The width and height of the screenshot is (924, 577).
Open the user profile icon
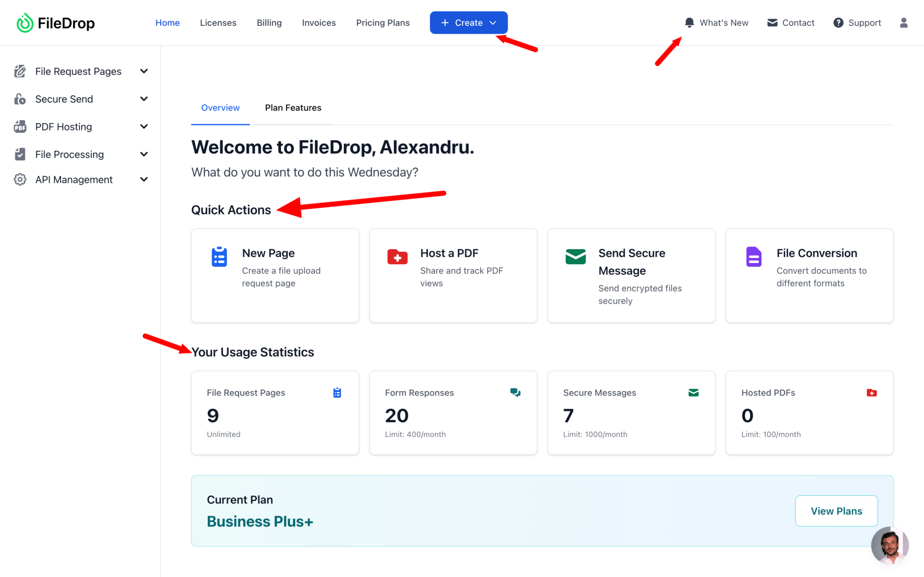tap(903, 23)
